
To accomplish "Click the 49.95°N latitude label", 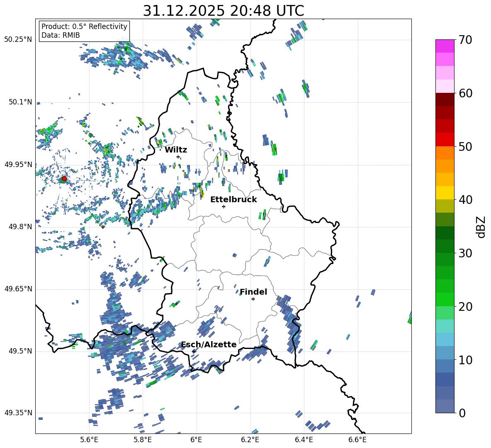I will 18,164.
